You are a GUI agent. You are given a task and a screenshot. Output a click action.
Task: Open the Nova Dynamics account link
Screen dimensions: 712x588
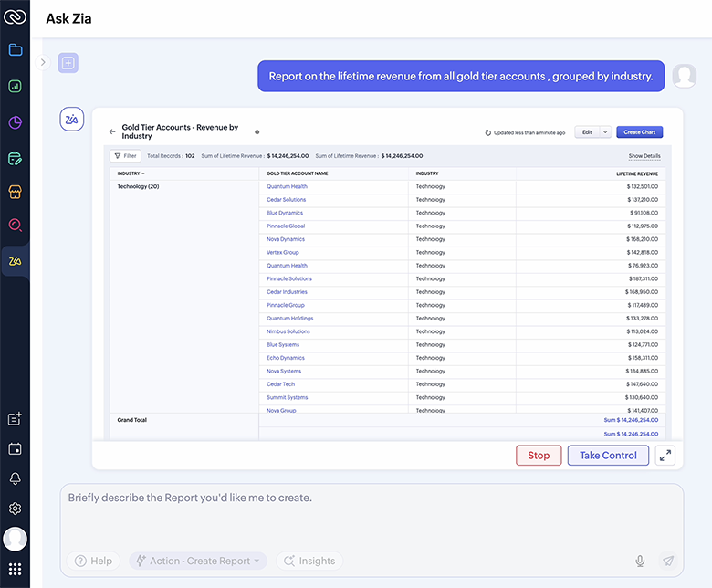tap(286, 239)
